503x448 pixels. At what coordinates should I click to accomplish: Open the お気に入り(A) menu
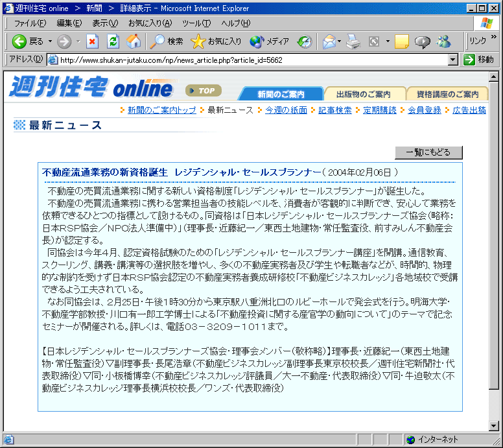tap(150, 23)
